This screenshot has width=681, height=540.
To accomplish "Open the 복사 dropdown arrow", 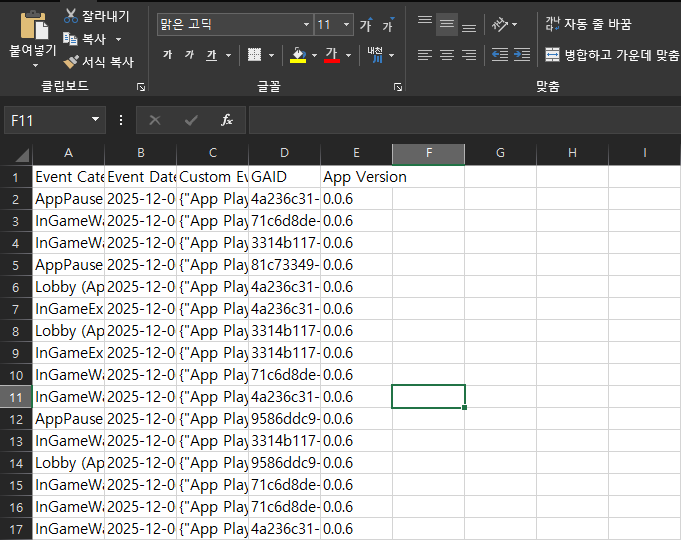I will pos(118,40).
